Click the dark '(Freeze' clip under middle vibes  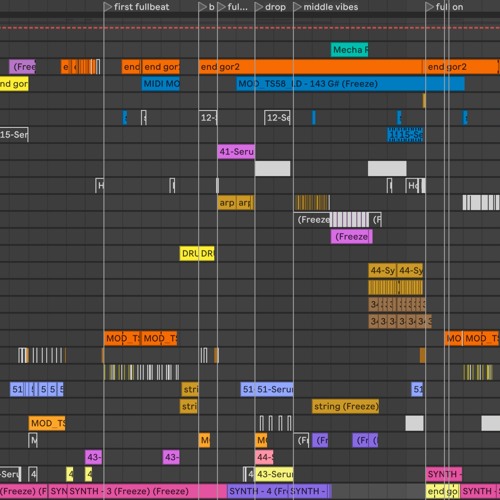(x=312, y=220)
